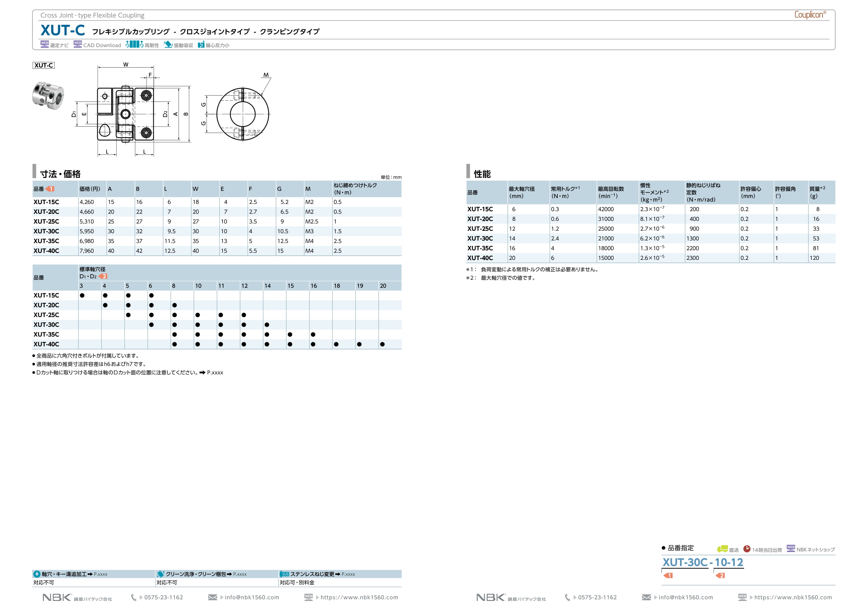
Task: Click the 偏心反力小 icon
Action: coord(201,45)
